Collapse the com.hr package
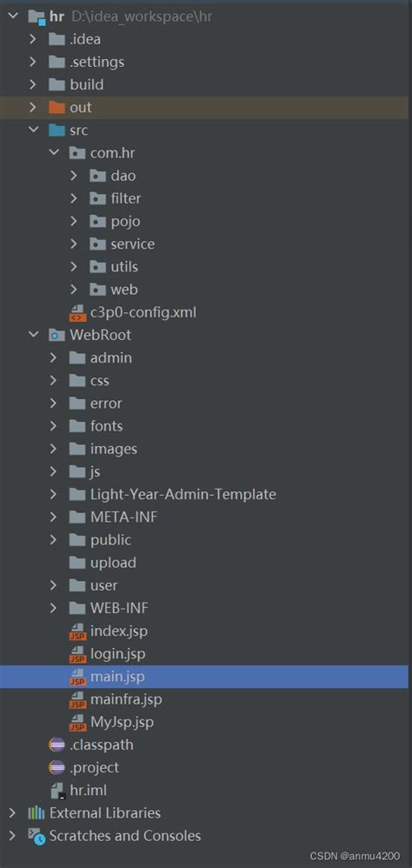 click(x=54, y=153)
